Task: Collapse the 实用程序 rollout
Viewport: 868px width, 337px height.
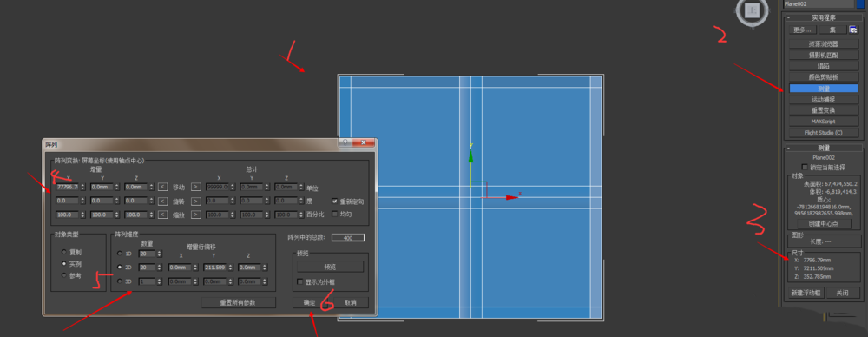Action: pos(824,17)
